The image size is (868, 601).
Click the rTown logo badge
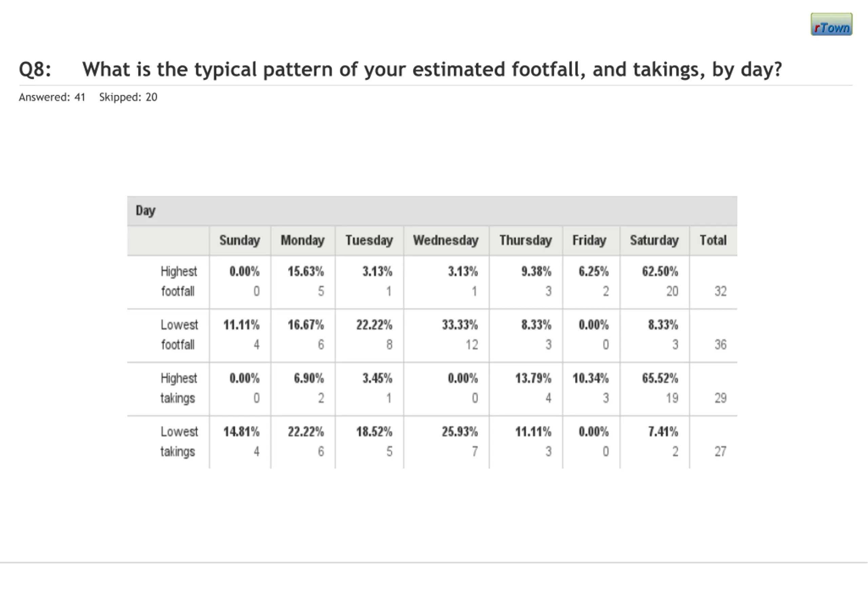coord(831,24)
